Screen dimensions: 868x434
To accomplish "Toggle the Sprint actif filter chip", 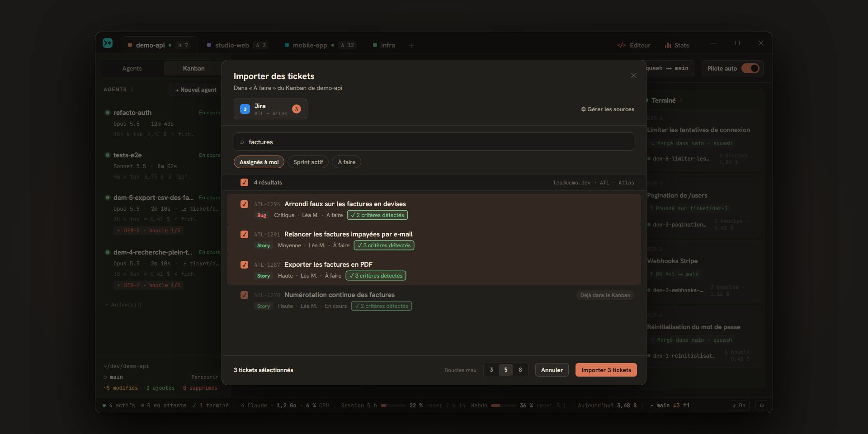I will coord(308,162).
